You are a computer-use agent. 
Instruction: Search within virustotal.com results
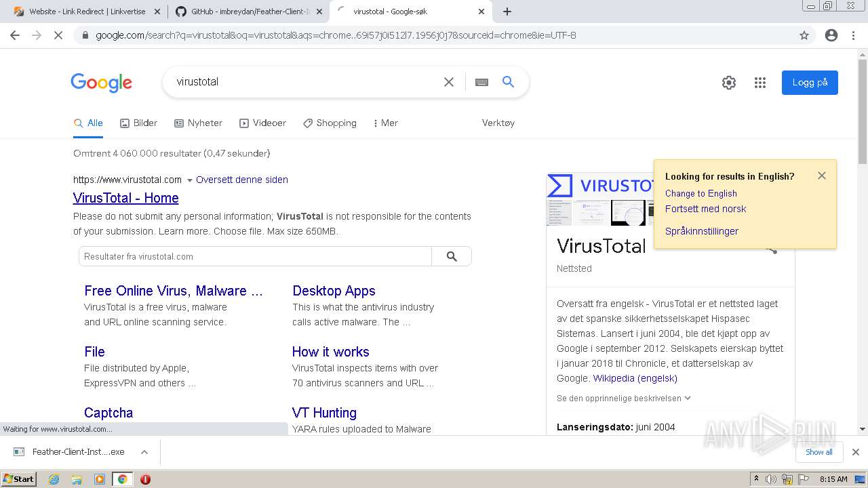[452, 256]
